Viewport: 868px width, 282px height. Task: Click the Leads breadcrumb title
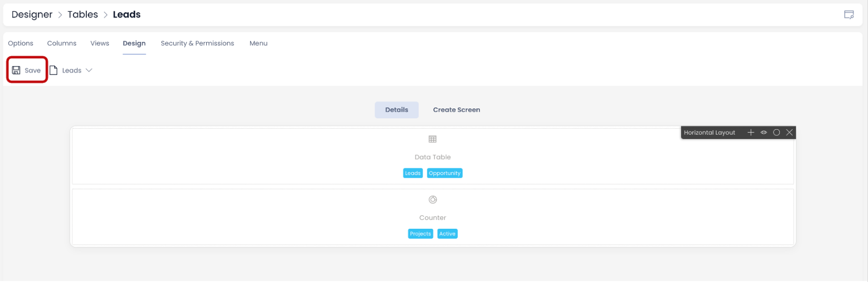127,14
